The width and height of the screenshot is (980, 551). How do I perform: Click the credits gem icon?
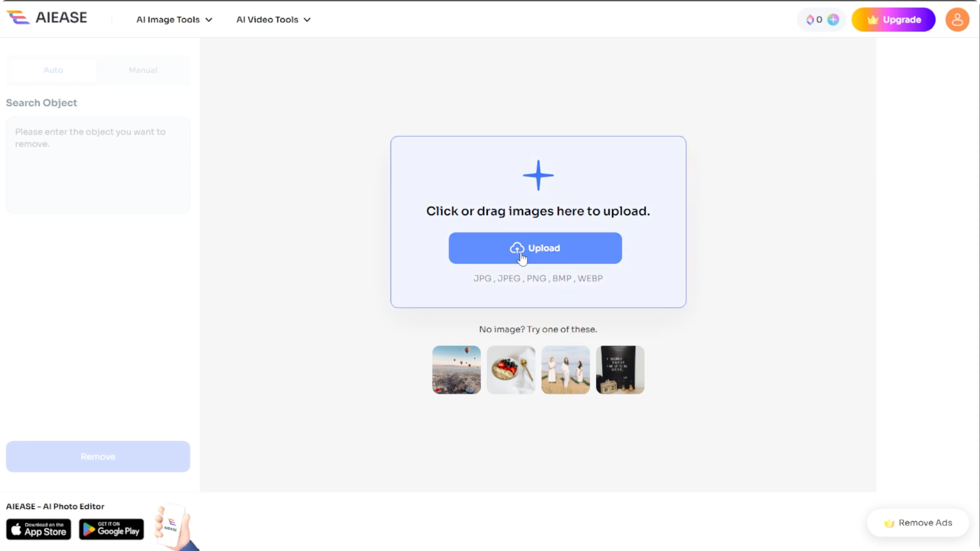pos(810,19)
